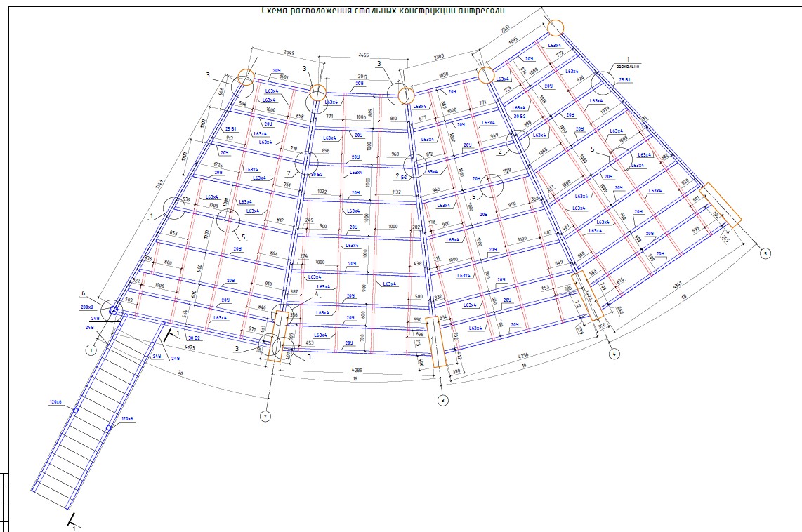Image resolution: width=802 pixels, height=532 pixels.
Task: Select the drawing title 'Схема расположения стальных конструкций антресоли'
Action: 383,11
